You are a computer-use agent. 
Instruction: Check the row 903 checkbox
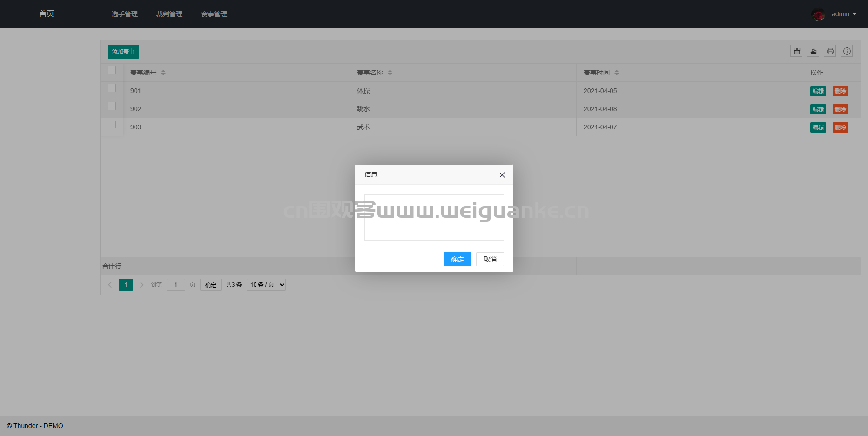[x=112, y=124]
